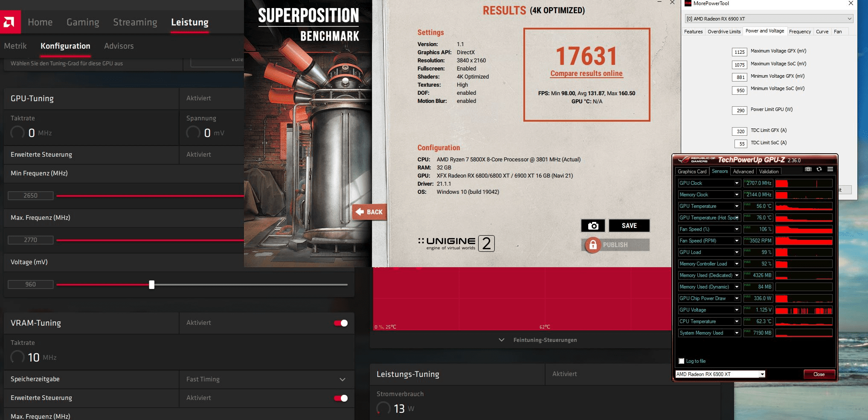This screenshot has width=868, height=420.
Task: Click the Min Frequenz 2650 value field
Action: pyautogui.click(x=31, y=196)
